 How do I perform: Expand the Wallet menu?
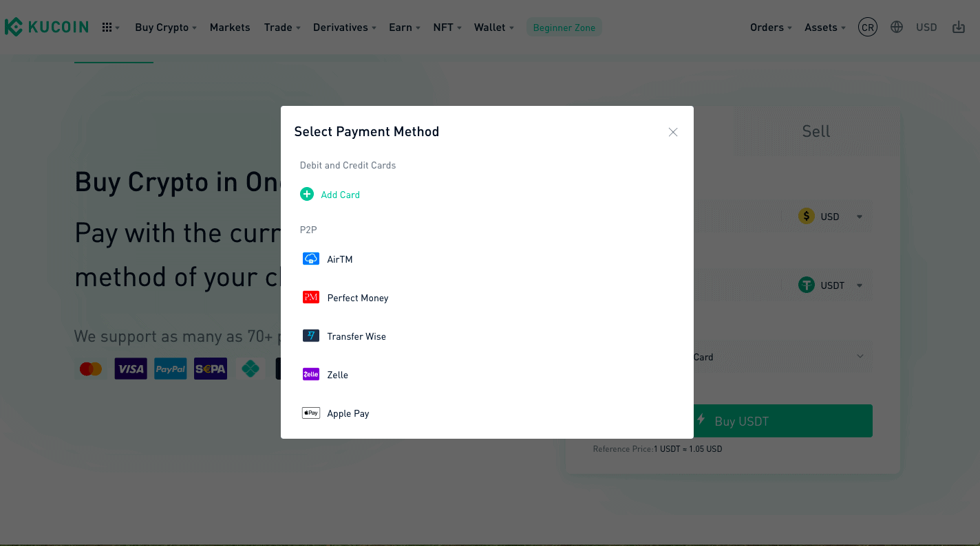[x=494, y=28]
